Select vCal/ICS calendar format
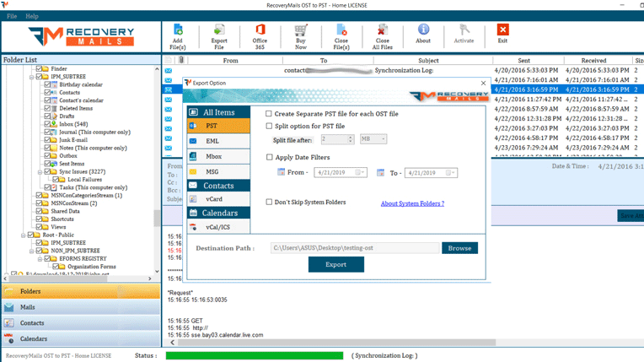 coord(218,227)
